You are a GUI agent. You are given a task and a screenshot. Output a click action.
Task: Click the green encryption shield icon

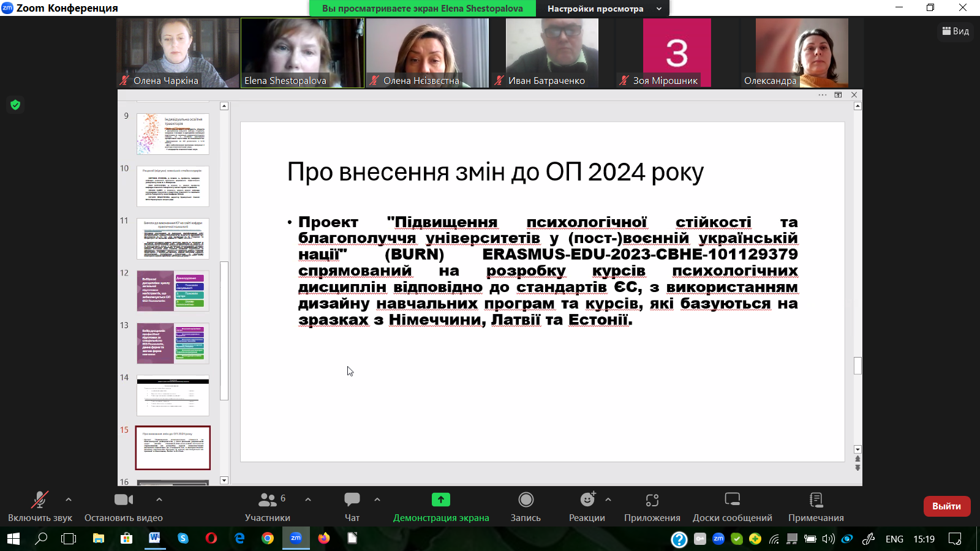pyautogui.click(x=15, y=105)
